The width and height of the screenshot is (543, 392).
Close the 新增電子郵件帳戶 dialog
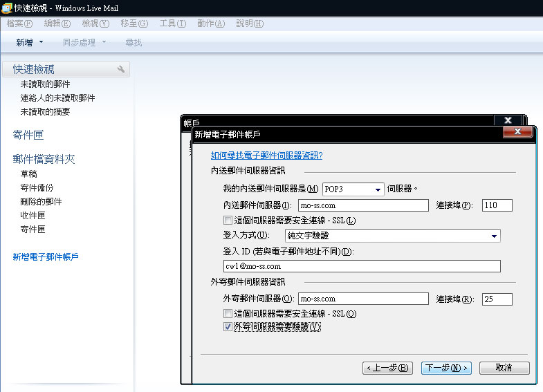[517, 131]
